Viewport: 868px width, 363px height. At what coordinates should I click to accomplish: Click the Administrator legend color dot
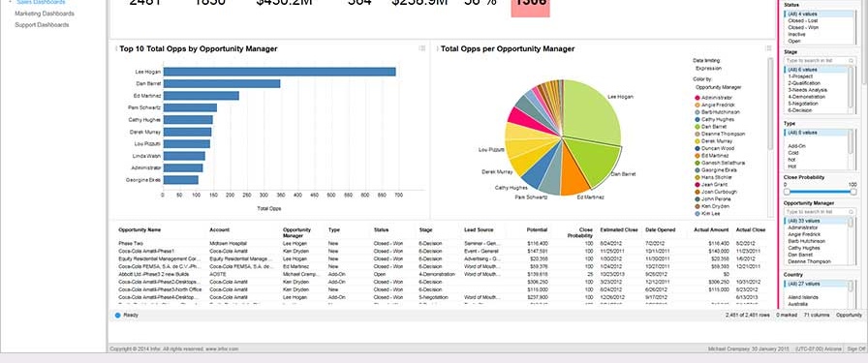tap(697, 98)
